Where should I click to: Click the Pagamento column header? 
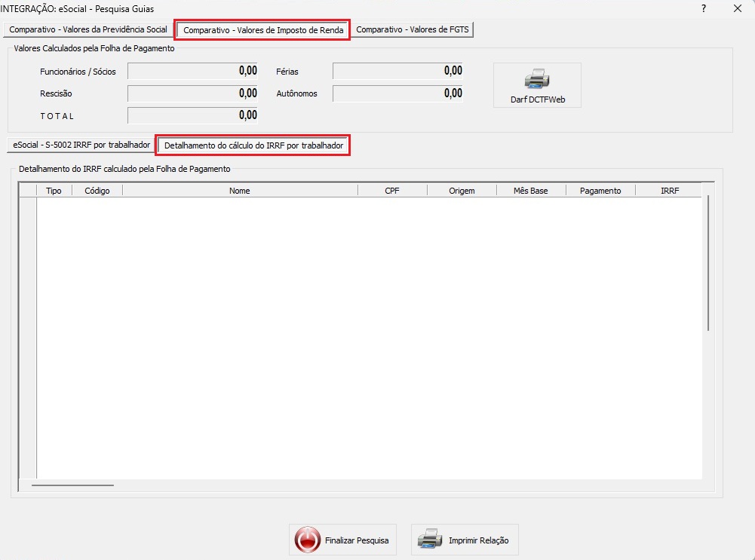pos(600,191)
